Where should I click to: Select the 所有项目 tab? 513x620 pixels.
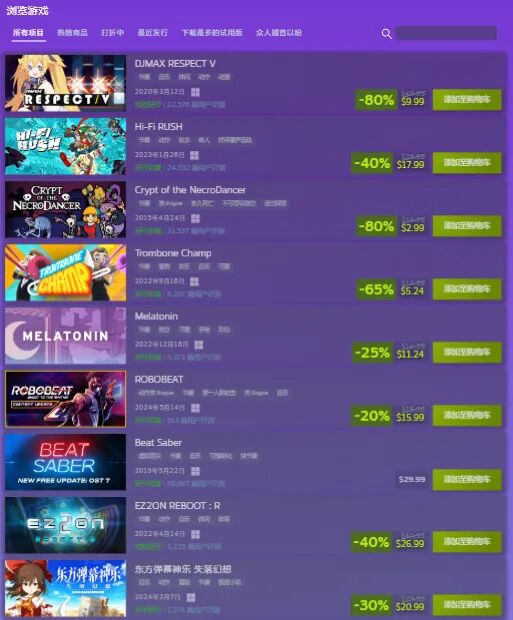[x=28, y=32]
